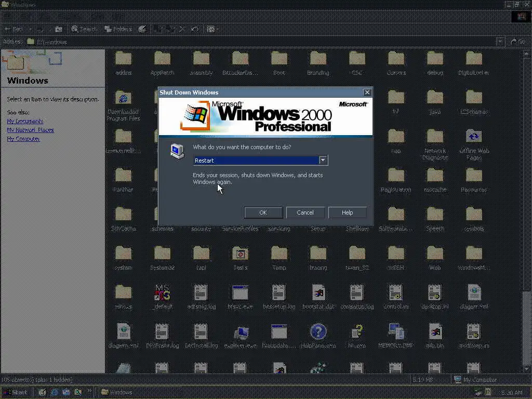Viewport: 532px width, 399px height.
Task: Select the Downloaded Program Files folder
Action: tap(123, 105)
